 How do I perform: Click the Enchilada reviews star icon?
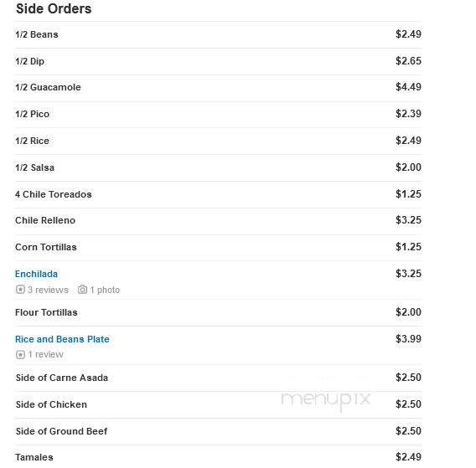20,290
